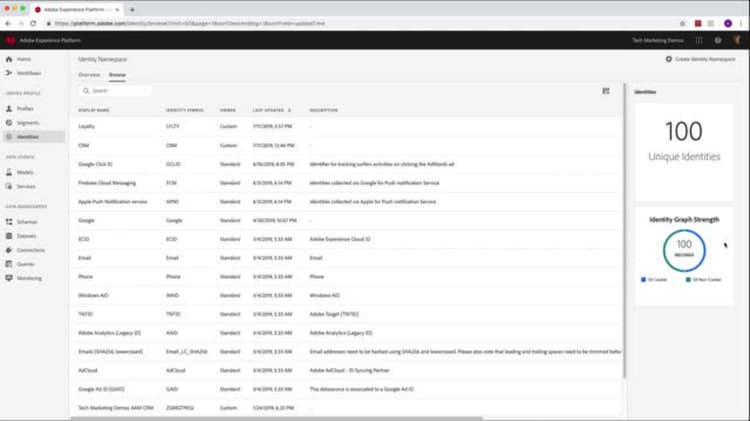
Task: Click the Identity Graph Strength donut chart
Action: tap(684, 250)
